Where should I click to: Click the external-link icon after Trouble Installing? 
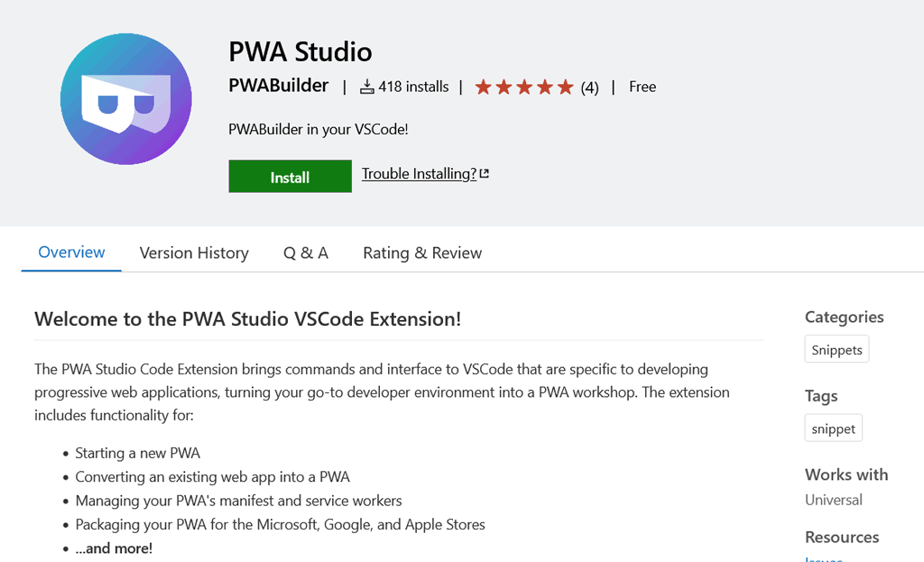[484, 171]
